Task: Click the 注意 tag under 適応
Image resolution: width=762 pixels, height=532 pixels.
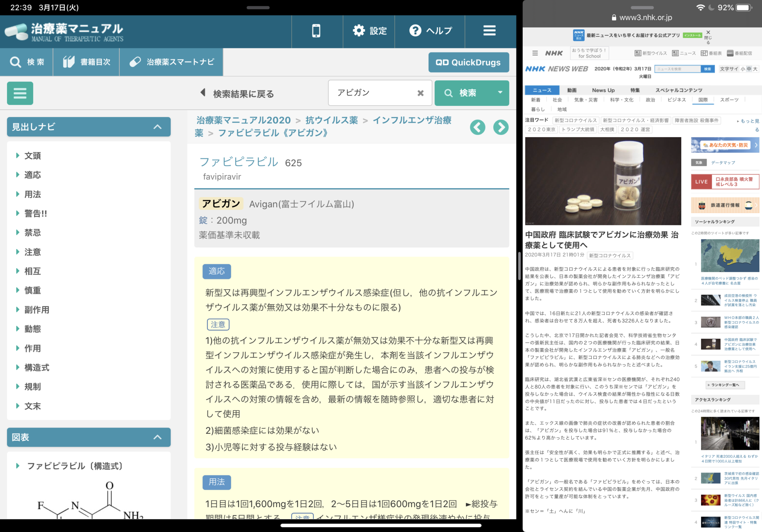Action: [218, 325]
